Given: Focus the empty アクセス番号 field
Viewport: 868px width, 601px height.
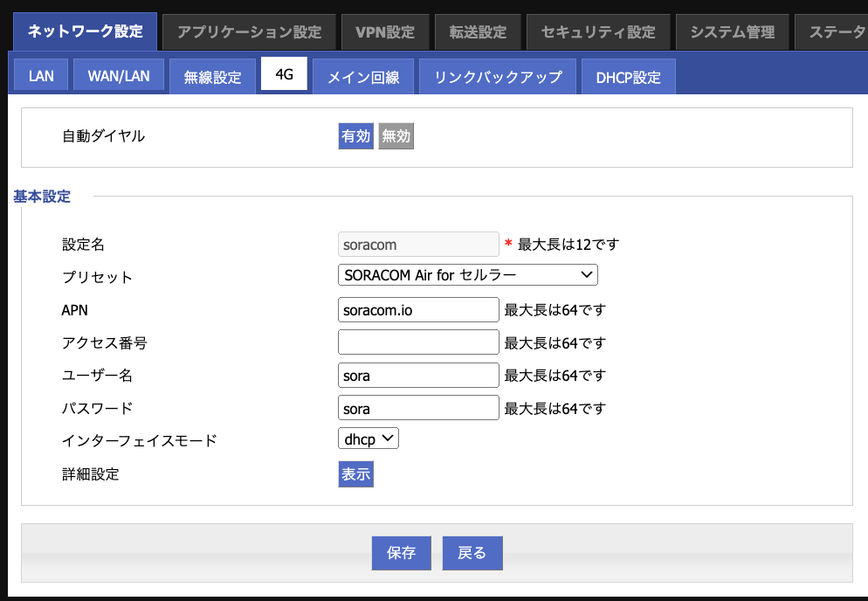Looking at the screenshot, I should click(x=418, y=342).
